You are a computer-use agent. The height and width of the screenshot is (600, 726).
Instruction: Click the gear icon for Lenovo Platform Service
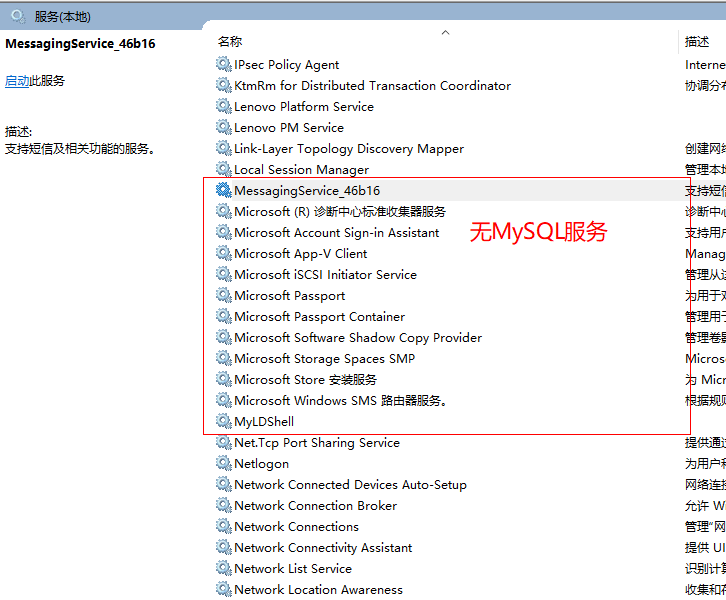(x=223, y=107)
